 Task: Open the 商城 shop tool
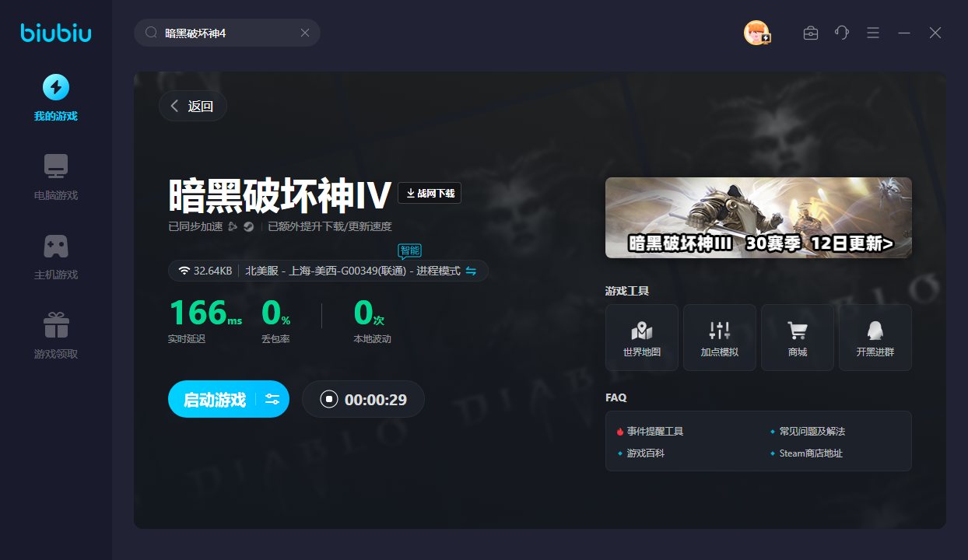pos(798,338)
